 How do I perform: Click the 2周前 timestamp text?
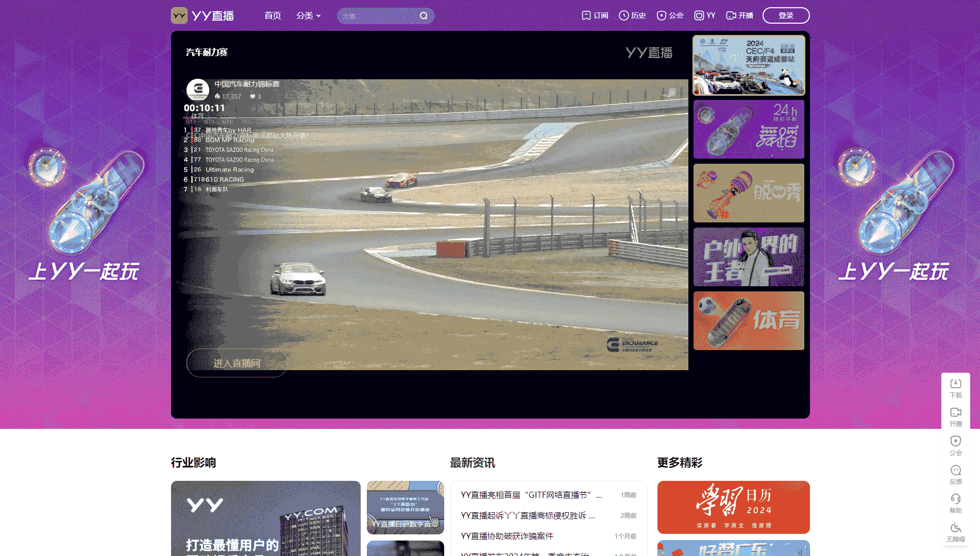(629, 515)
